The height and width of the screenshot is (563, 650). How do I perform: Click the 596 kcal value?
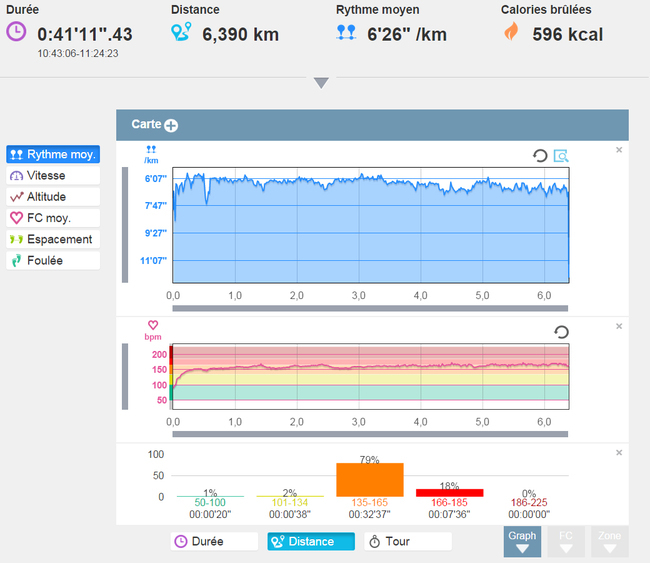tap(568, 34)
